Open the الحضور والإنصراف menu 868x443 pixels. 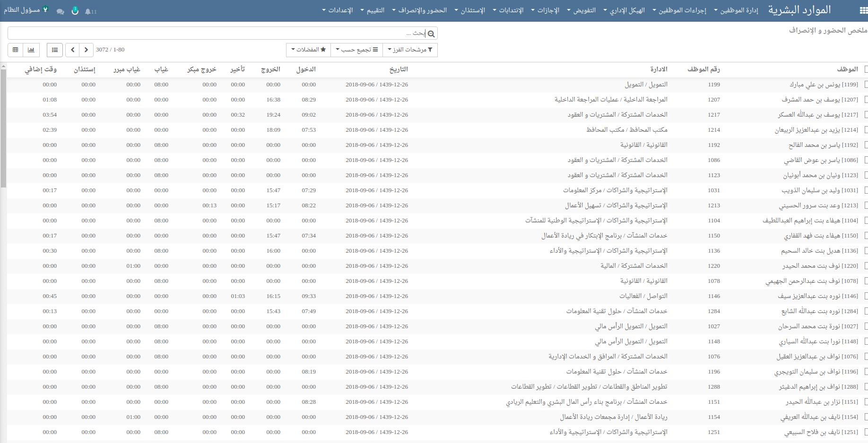(419, 10)
